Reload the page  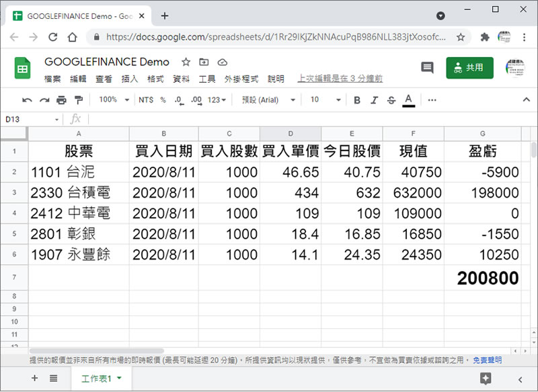click(53, 37)
